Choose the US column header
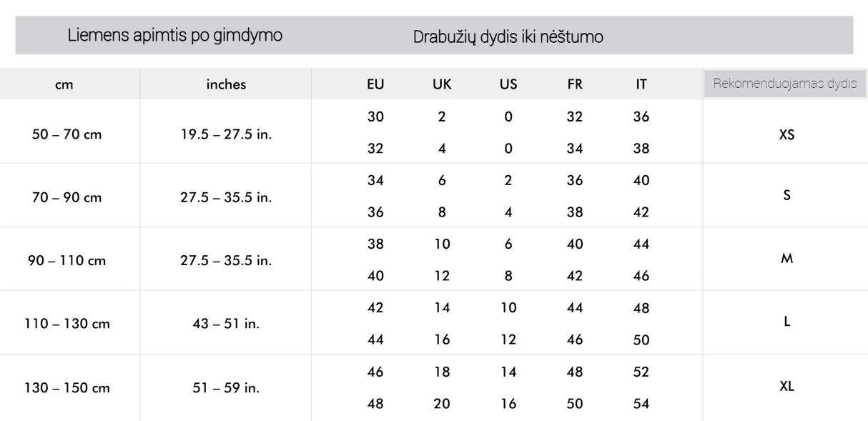Viewport: 868px width, 421px height. pos(508,84)
